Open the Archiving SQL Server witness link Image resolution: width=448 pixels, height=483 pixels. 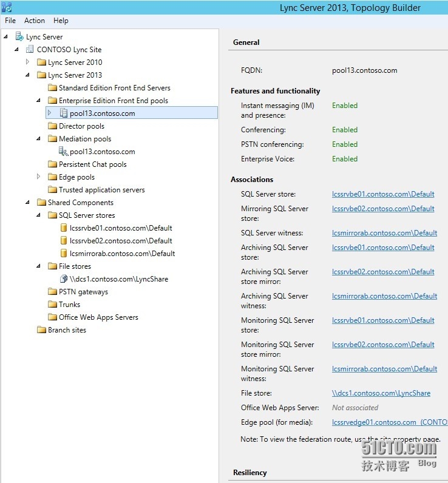tap(384, 296)
